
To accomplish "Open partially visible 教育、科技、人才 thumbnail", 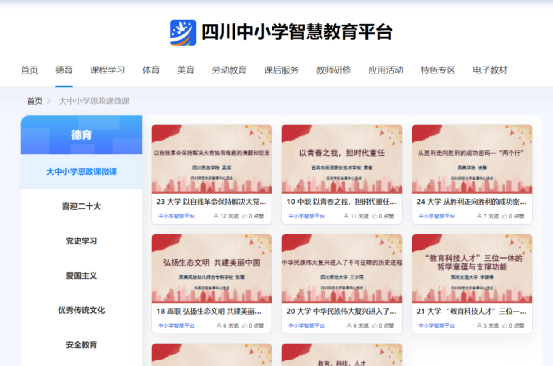I will click(x=342, y=355).
